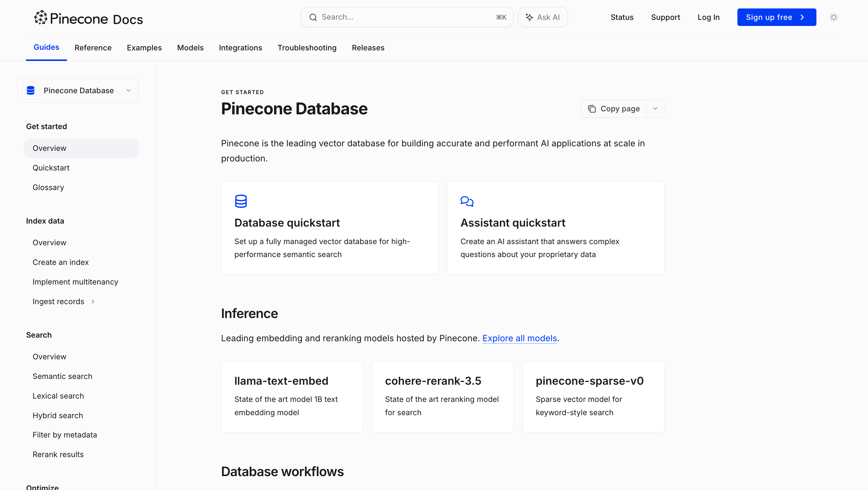The image size is (868, 490).
Task: Open the Pinecone Database product dropdown
Action: [128, 90]
